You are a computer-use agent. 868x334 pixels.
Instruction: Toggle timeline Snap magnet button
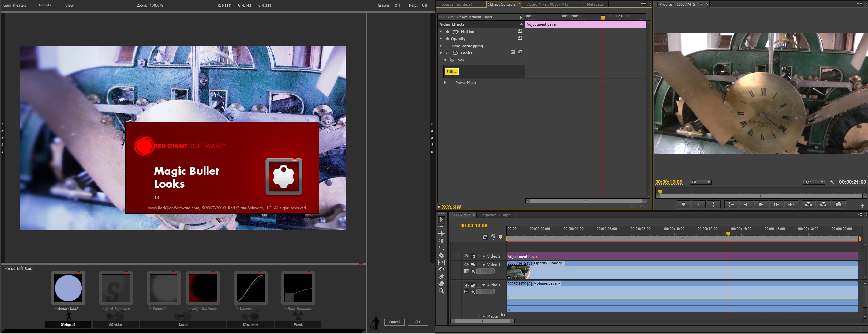[485, 237]
